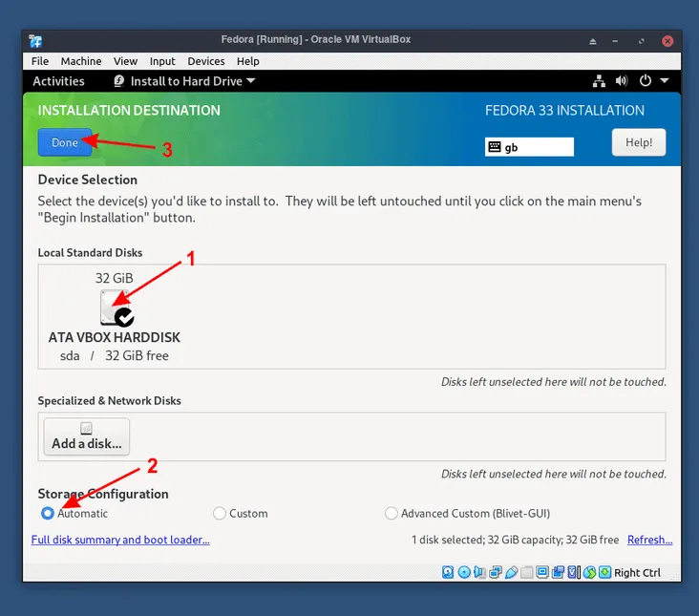Select Automatic storage configuration
Viewport: 699px width, 616px height.
point(48,513)
